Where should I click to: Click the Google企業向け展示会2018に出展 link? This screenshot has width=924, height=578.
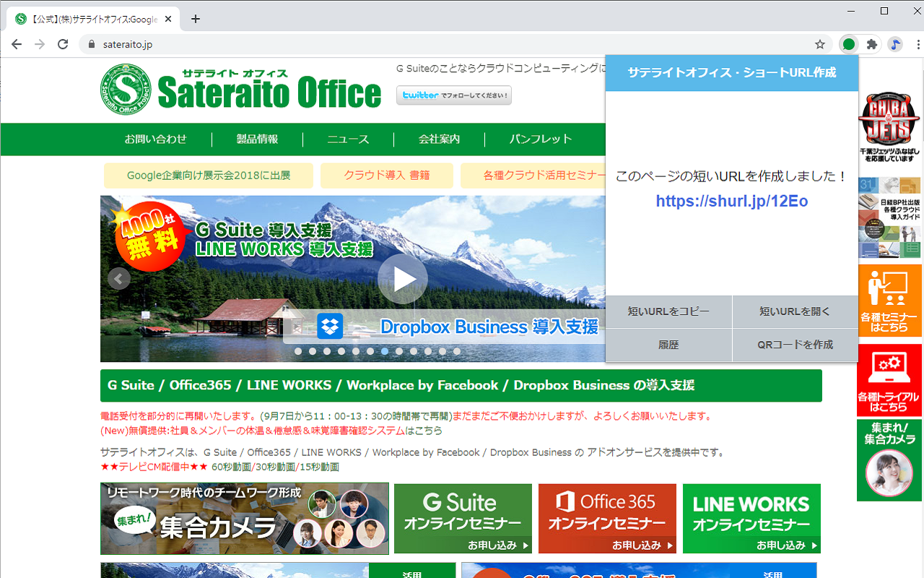pos(209,176)
